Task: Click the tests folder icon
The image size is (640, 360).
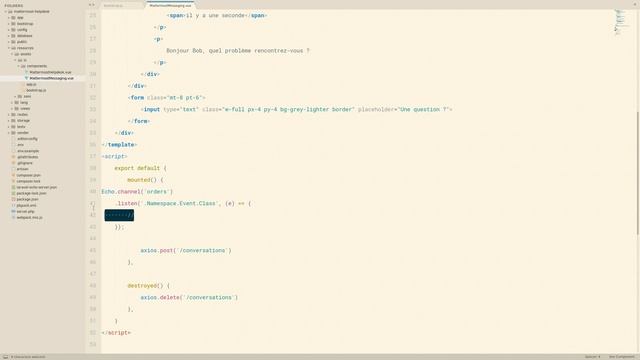Action: point(13,127)
